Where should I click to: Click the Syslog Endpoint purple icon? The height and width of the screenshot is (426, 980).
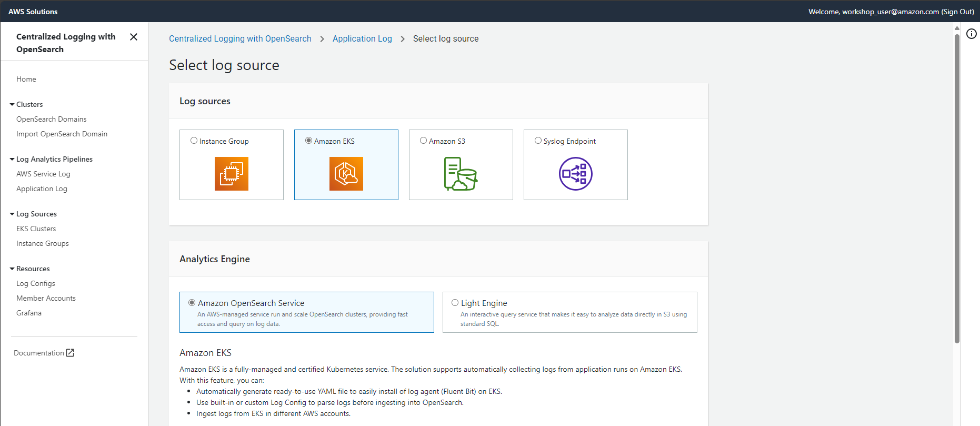[x=576, y=174]
